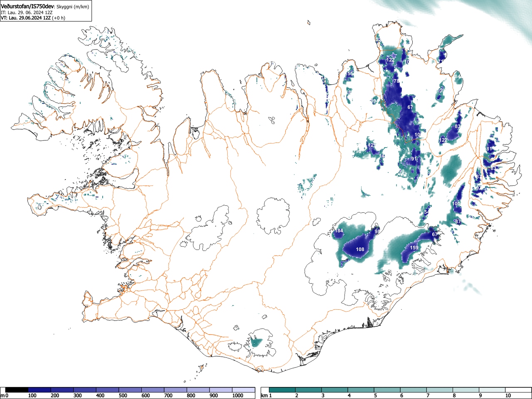
Task: Click the '91' visibility value on the map
Action: [x=414, y=159]
